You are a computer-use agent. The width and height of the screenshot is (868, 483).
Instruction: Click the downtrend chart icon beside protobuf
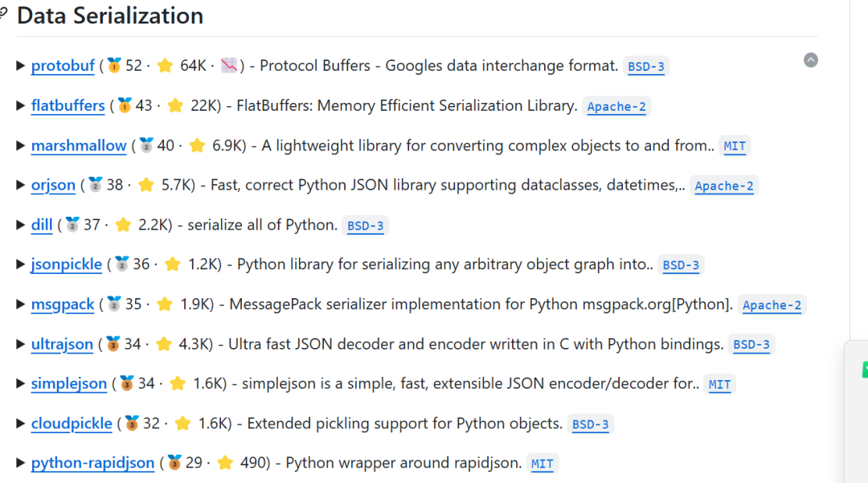click(x=230, y=66)
